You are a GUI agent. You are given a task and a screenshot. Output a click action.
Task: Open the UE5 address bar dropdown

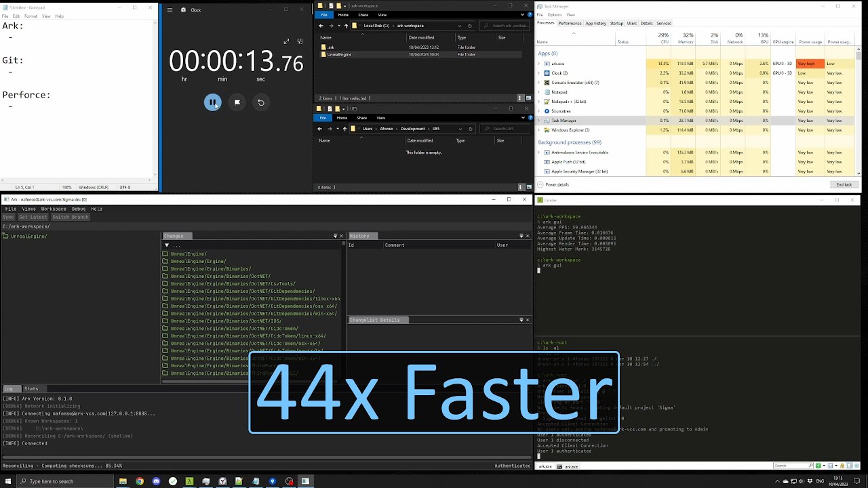pyautogui.click(x=460, y=129)
